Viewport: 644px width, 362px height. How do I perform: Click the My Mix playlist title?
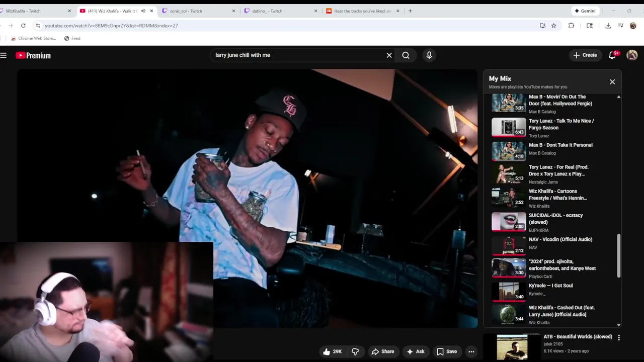click(x=500, y=79)
